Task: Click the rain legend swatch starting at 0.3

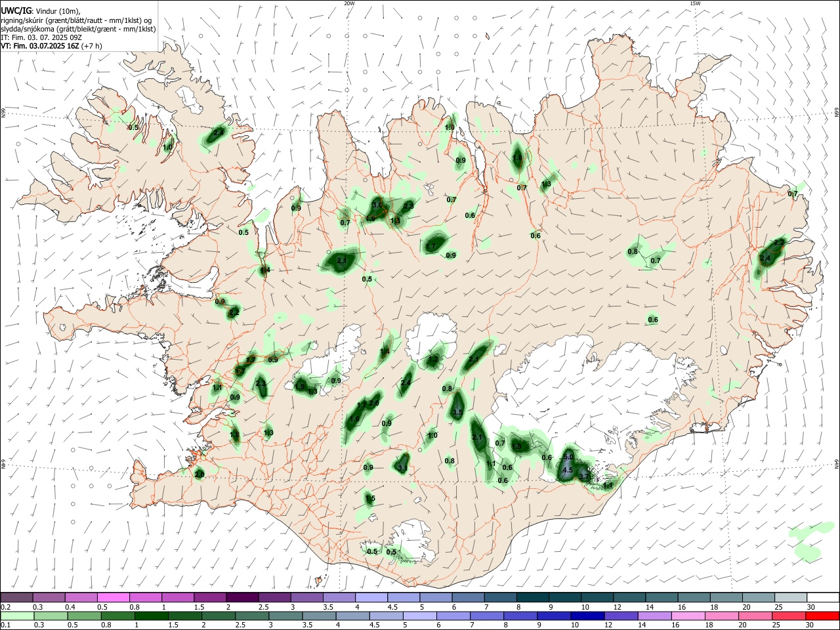Action: 49,616
